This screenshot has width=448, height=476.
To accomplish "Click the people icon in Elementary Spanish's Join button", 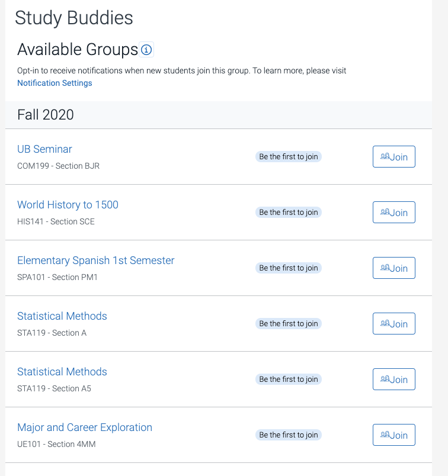I will 385,268.
